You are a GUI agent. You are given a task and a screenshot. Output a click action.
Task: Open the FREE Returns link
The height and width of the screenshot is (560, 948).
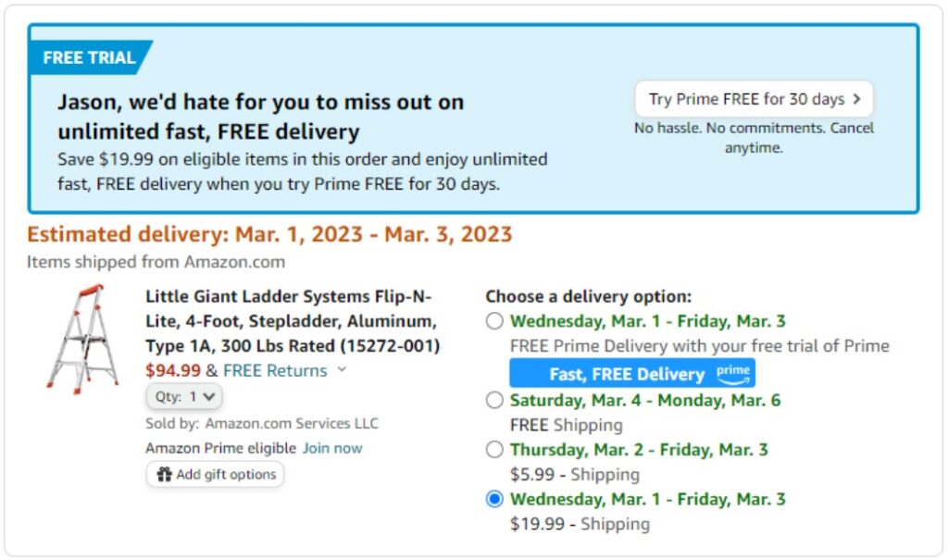tap(275, 370)
